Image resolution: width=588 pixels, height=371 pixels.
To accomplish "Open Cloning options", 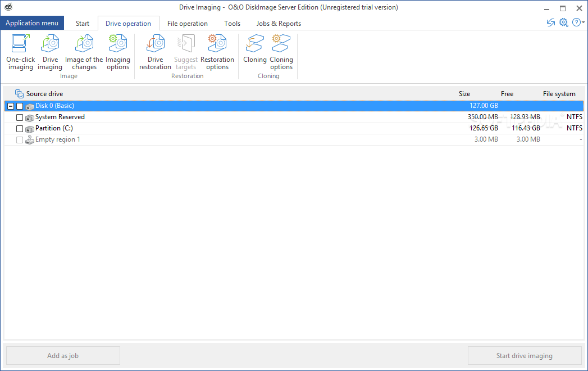I will click(281, 52).
